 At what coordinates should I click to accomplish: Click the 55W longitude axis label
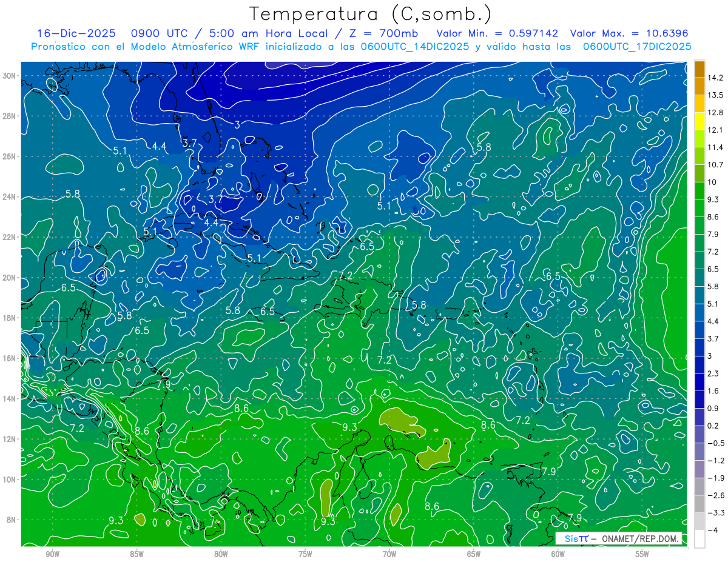pyautogui.click(x=642, y=554)
